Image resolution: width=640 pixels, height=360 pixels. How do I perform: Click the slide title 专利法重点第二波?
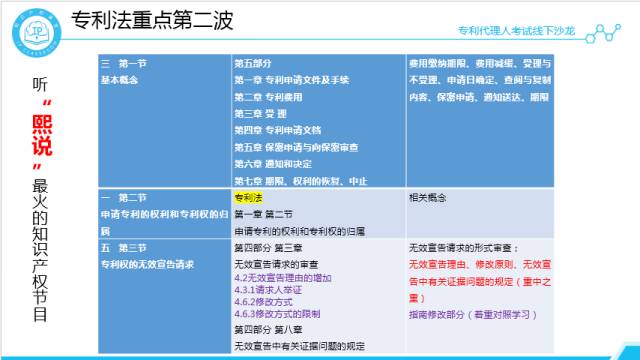(x=152, y=20)
